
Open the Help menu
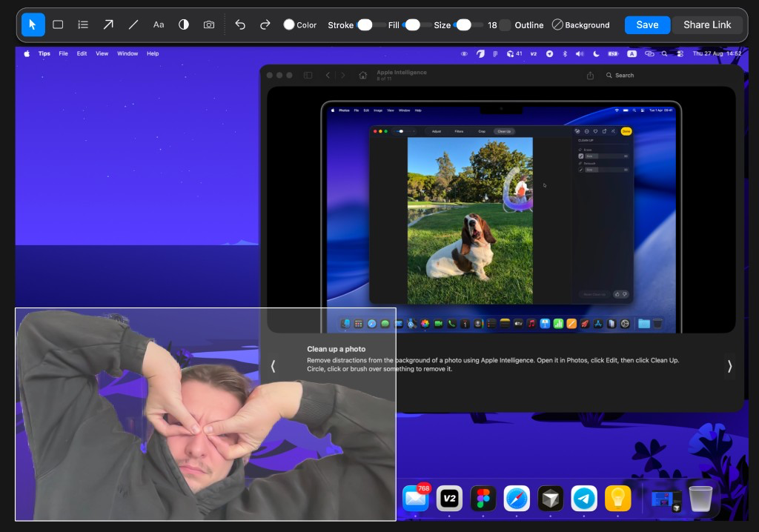click(x=153, y=54)
